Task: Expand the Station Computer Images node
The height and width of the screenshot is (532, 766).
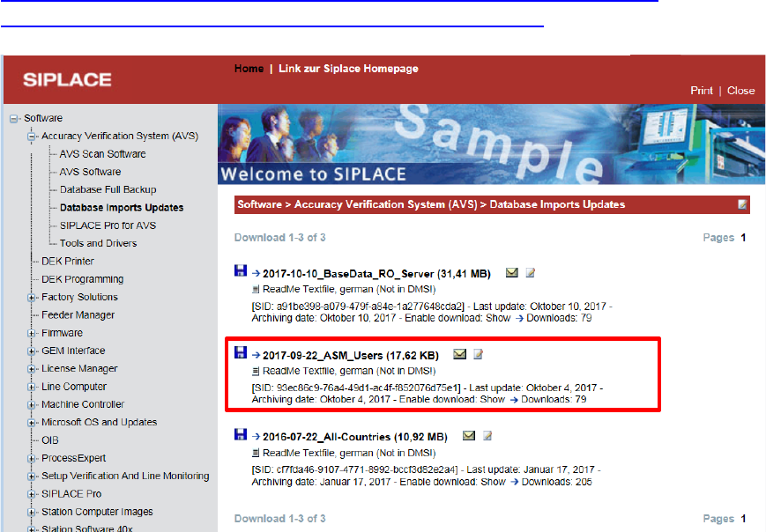Action: click(x=32, y=513)
